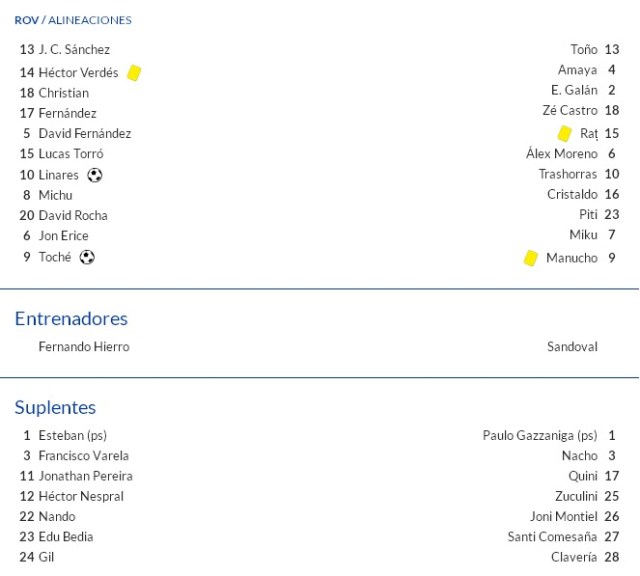This screenshot has height=576, width=640.
Task: Click yellow card icon beside Raț
Action: (x=564, y=133)
